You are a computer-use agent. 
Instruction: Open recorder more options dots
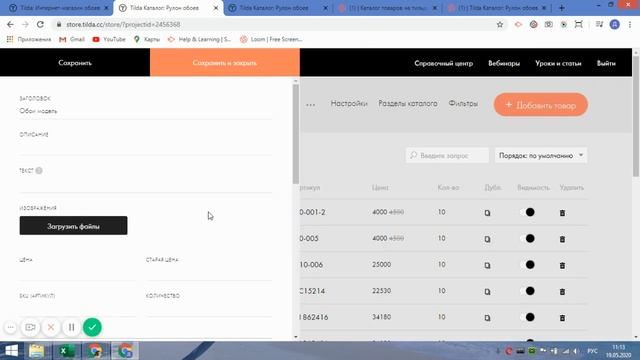pos(11,327)
